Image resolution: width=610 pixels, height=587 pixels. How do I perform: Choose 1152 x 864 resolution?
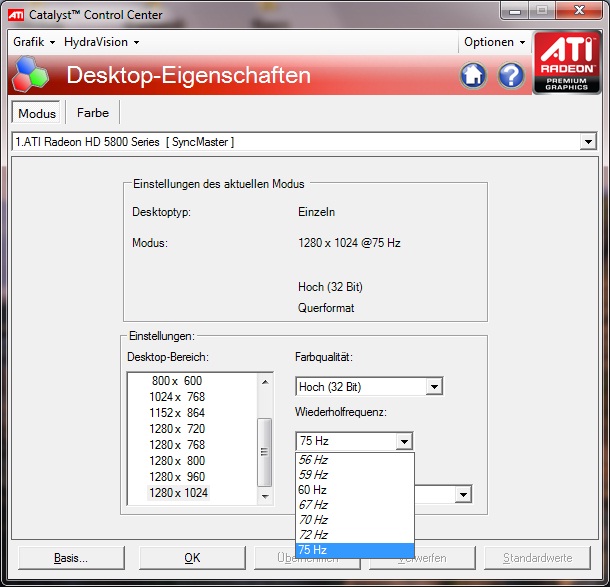pyautogui.click(x=177, y=413)
